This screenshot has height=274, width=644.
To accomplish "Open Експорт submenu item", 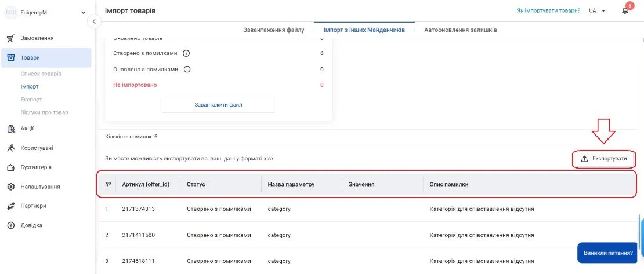I will [31, 99].
